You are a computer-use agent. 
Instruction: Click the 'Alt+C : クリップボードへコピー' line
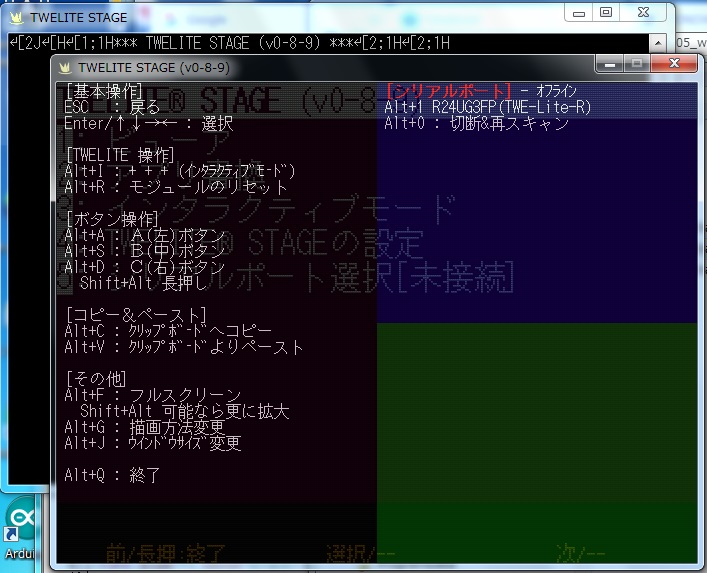[x=168, y=331]
